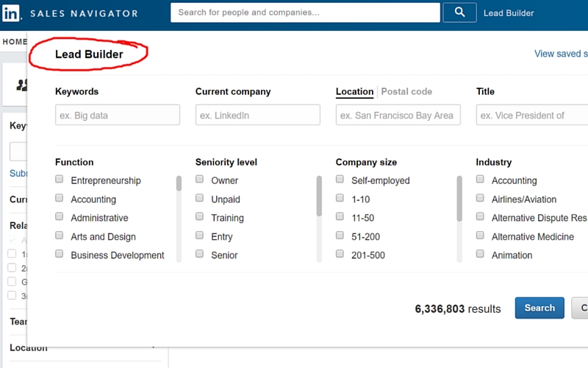This screenshot has height=368, width=588.
Task: Check the Entrepreneurship function checkbox
Action: (60, 179)
